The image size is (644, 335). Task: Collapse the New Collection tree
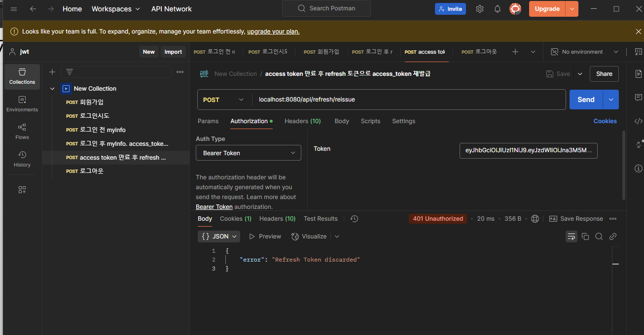[x=52, y=89]
